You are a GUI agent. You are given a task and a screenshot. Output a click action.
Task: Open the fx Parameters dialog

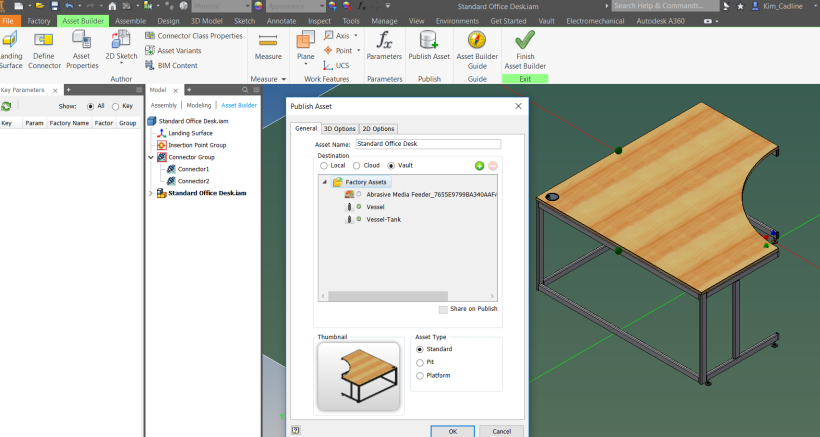click(x=384, y=46)
